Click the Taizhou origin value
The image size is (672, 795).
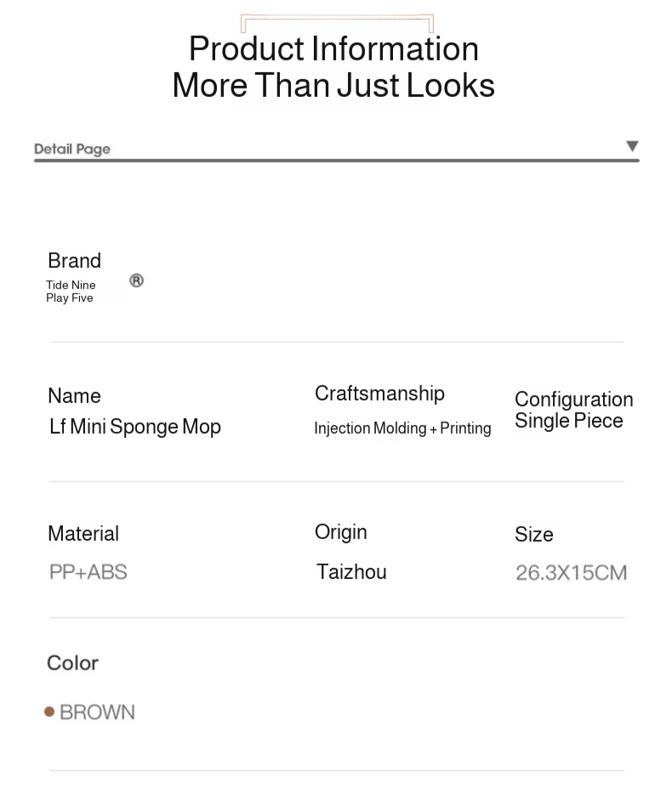pos(351,571)
